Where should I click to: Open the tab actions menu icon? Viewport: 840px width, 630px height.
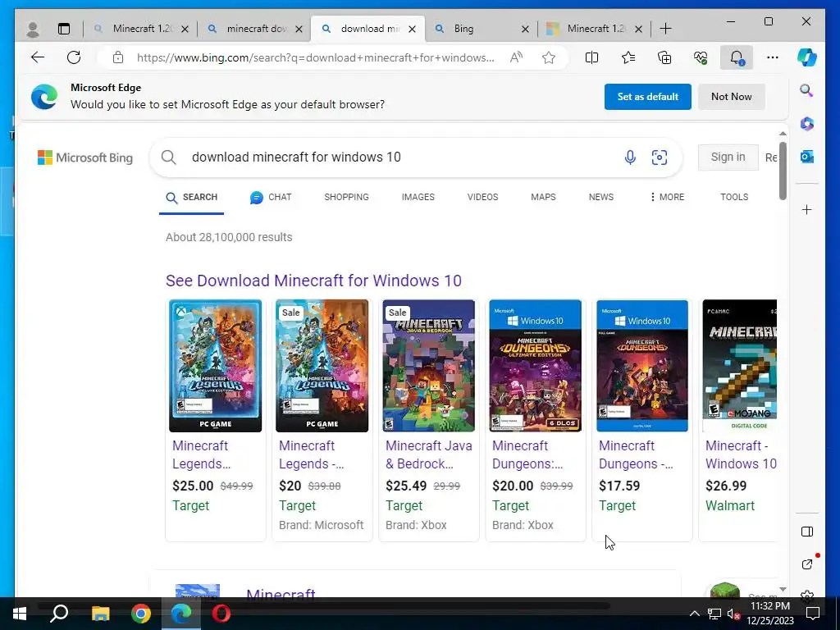64,29
